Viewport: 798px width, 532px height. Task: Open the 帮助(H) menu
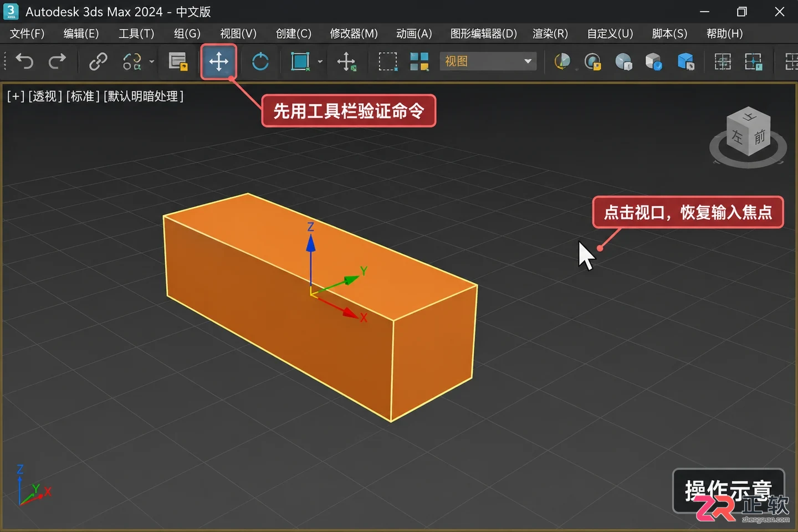pyautogui.click(x=724, y=34)
